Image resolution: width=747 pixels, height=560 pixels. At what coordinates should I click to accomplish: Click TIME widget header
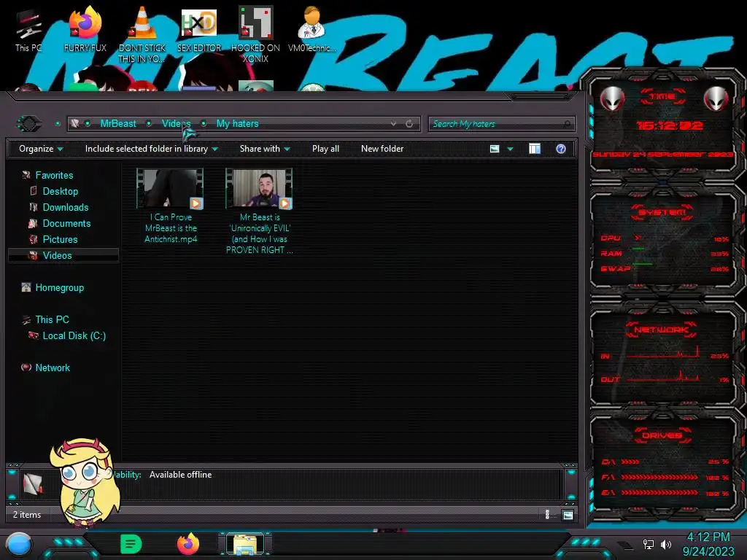click(662, 96)
